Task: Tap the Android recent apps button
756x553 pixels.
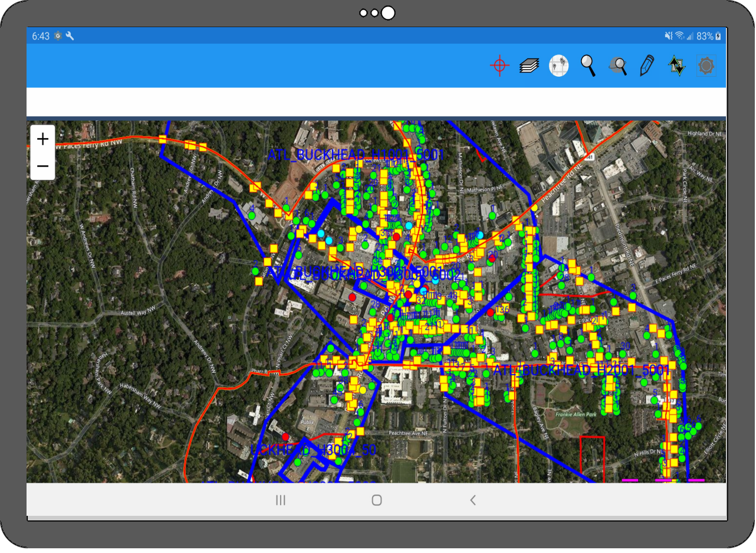Action: (x=281, y=500)
